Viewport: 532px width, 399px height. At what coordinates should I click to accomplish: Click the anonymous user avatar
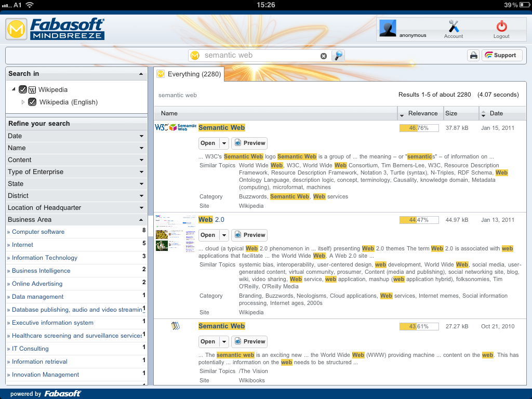388,28
